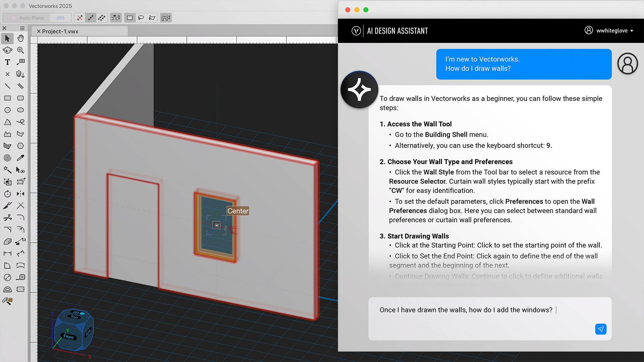Click the pink Auto-Plane color swatch
The height and width of the screenshot is (362, 644).
(13, 17)
